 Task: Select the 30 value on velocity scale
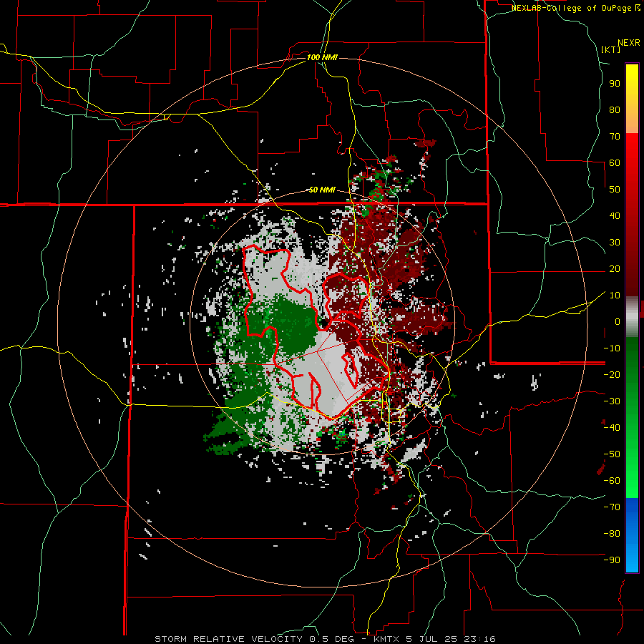pyautogui.click(x=615, y=243)
